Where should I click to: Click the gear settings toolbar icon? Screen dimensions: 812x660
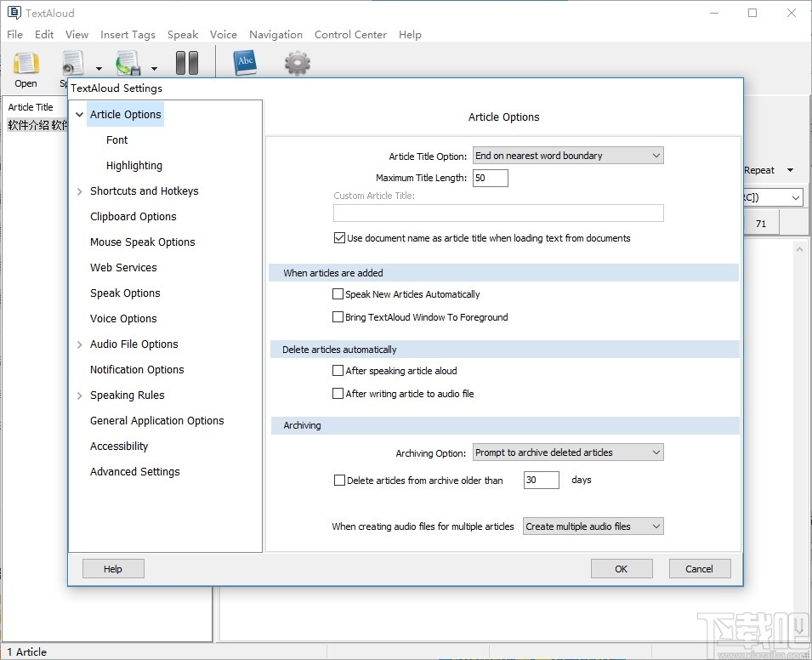tap(298, 63)
